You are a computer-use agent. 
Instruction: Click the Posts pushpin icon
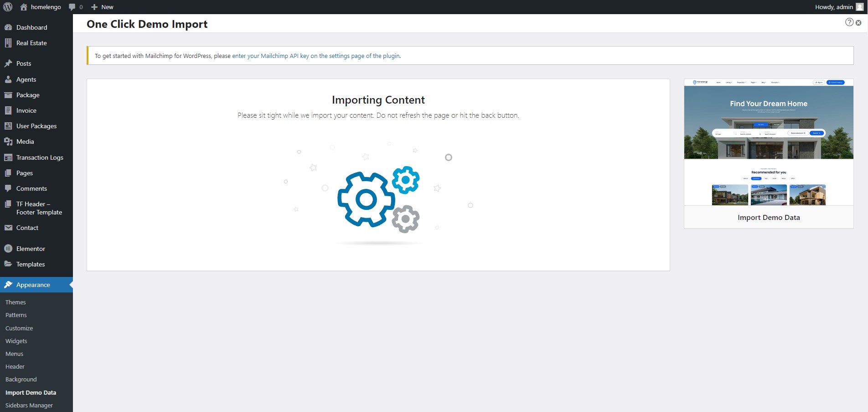8,63
